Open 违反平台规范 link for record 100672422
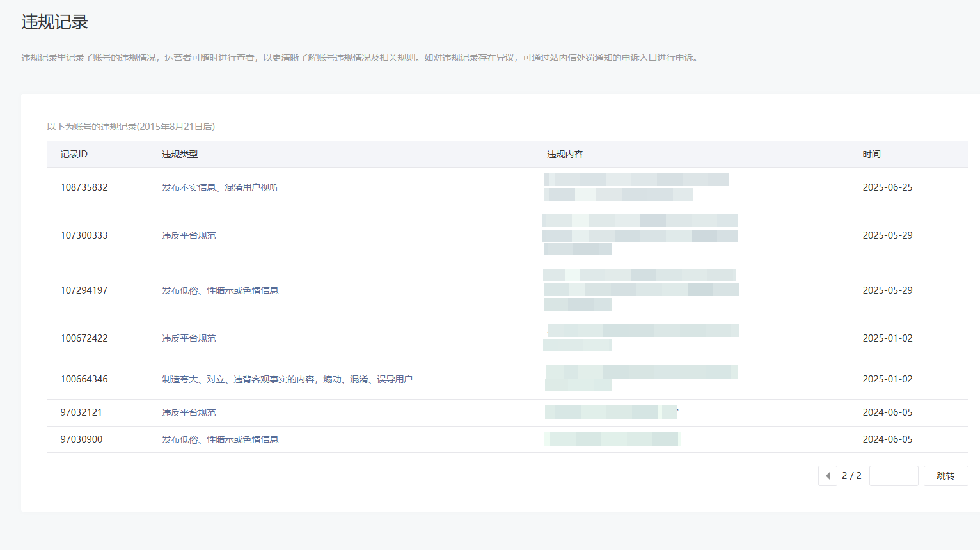This screenshot has width=980, height=550. point(189,338)
